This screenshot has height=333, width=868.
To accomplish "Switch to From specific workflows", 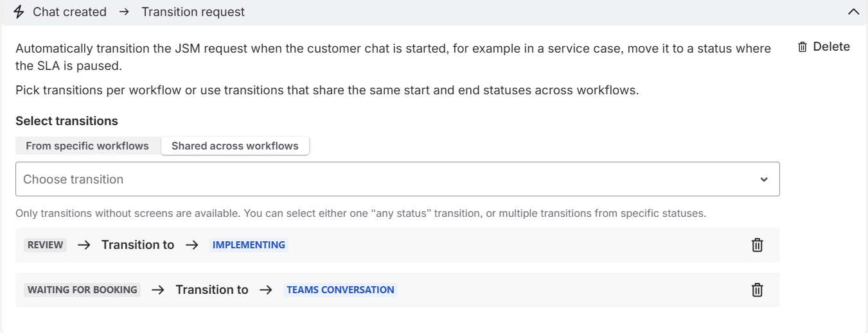I will pos(87,146).
